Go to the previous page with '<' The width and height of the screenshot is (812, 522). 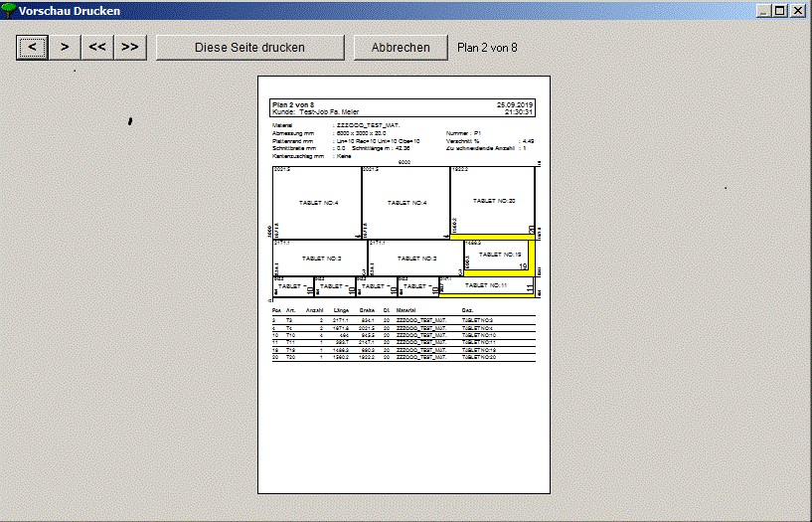pos(32,47)
